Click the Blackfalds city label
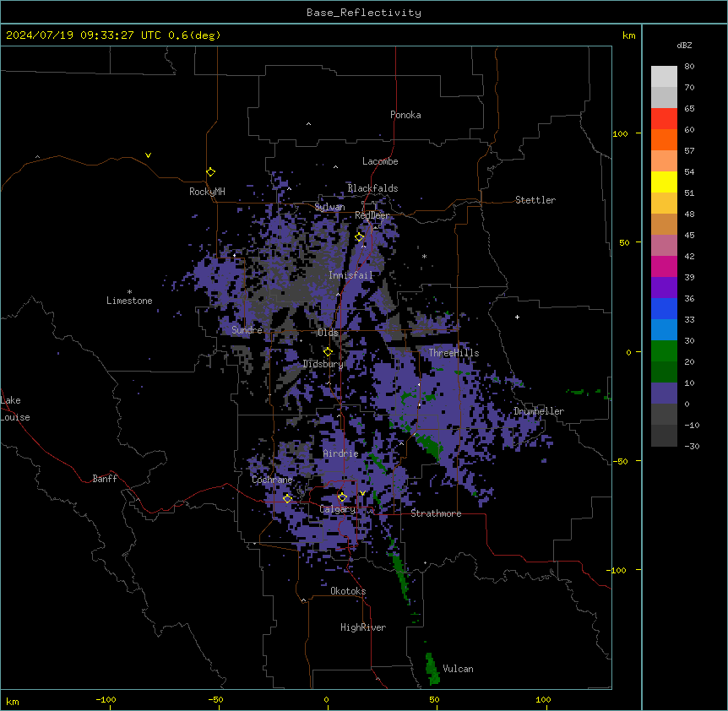This screenshot has height=711, width=728. tap(372, 188)
